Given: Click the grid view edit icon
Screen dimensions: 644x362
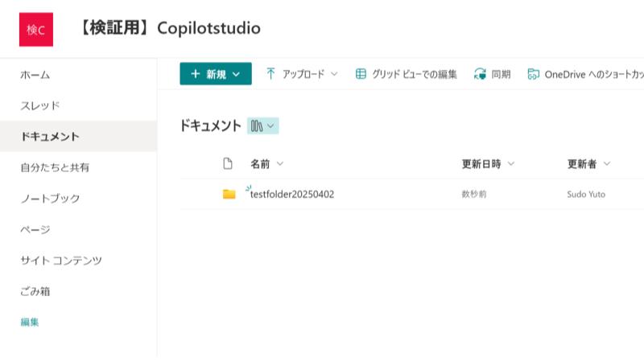Looking at the screenshot, I should coord(361,74).
